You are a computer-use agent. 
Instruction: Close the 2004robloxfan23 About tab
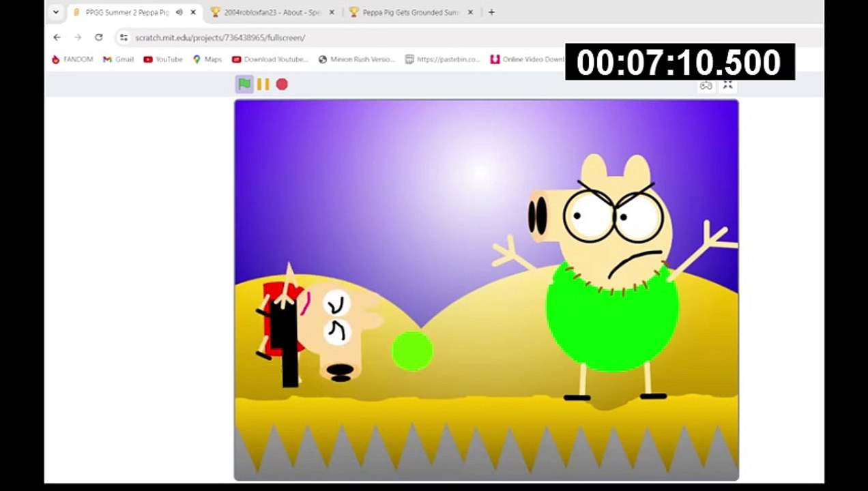332,12
